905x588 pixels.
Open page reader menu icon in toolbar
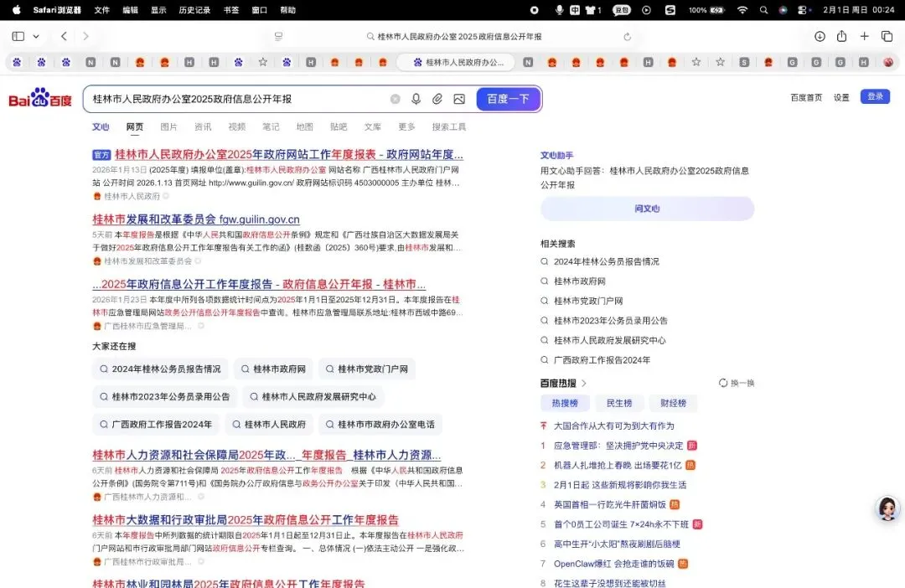pos(279,36)
